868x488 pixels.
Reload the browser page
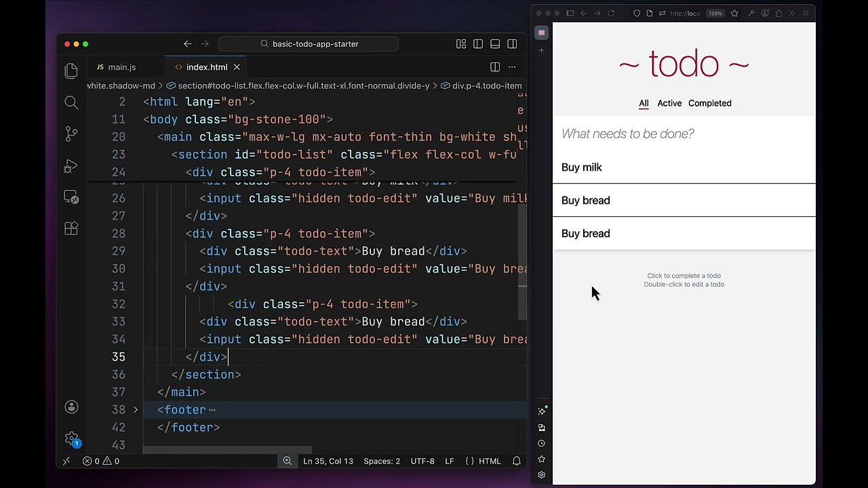pos(611,14)
